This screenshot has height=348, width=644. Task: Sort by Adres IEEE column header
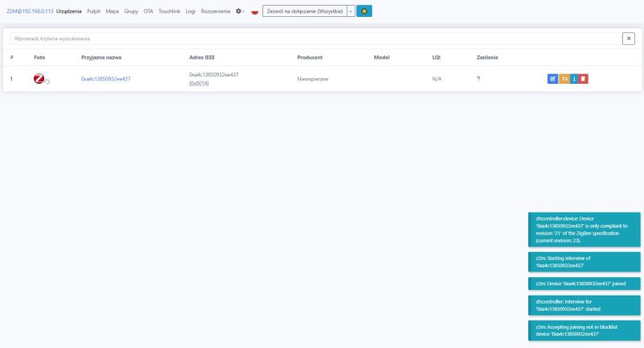[202, 57]
